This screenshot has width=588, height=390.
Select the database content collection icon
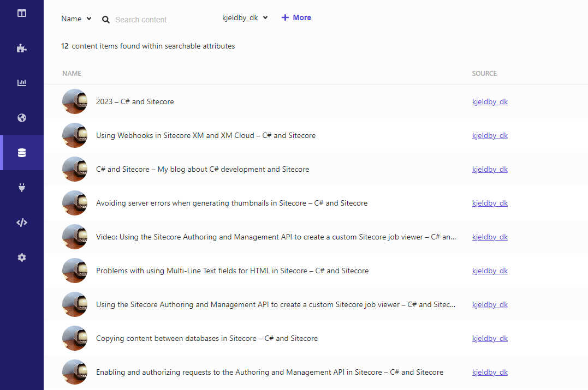[22, 153]
